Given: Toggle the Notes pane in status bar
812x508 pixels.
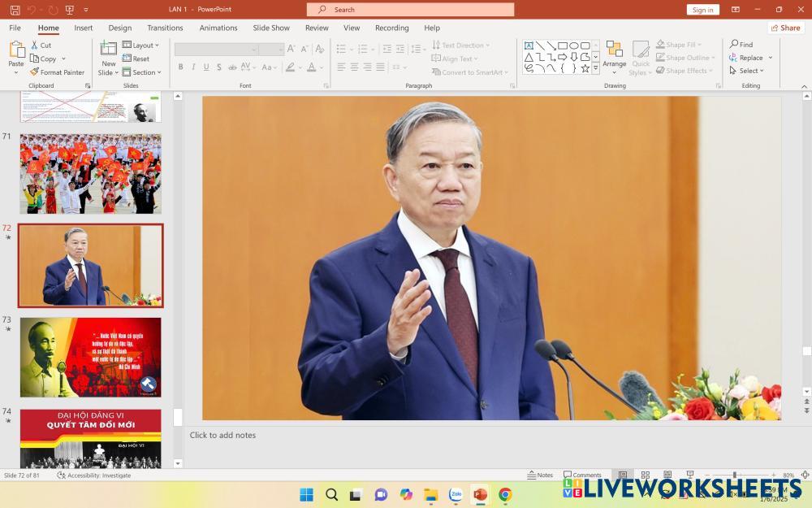Looking at the screenshot, I should point(540,475).
